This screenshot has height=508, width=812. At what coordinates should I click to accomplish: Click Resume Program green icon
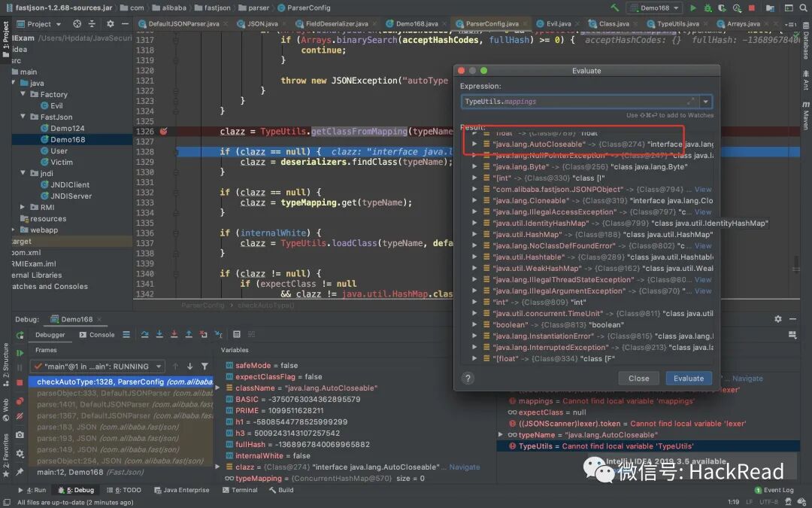tap(20, 353)
